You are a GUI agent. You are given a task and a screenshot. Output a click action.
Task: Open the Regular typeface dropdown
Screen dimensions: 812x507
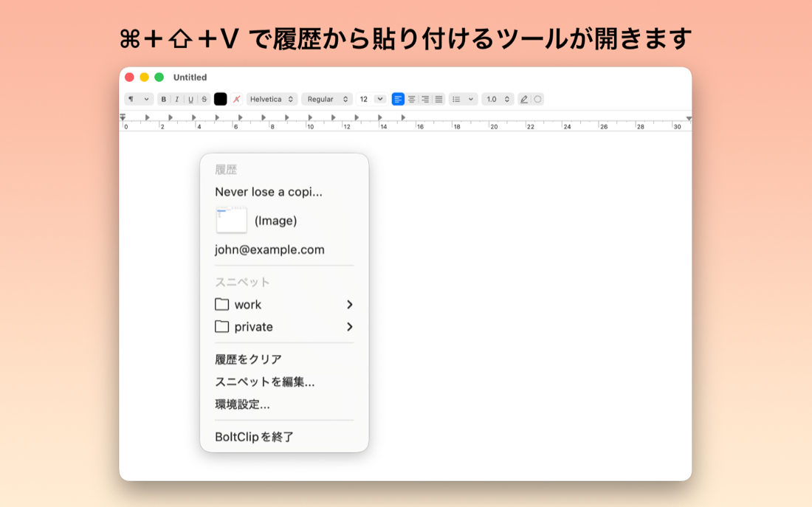[327, 99]
